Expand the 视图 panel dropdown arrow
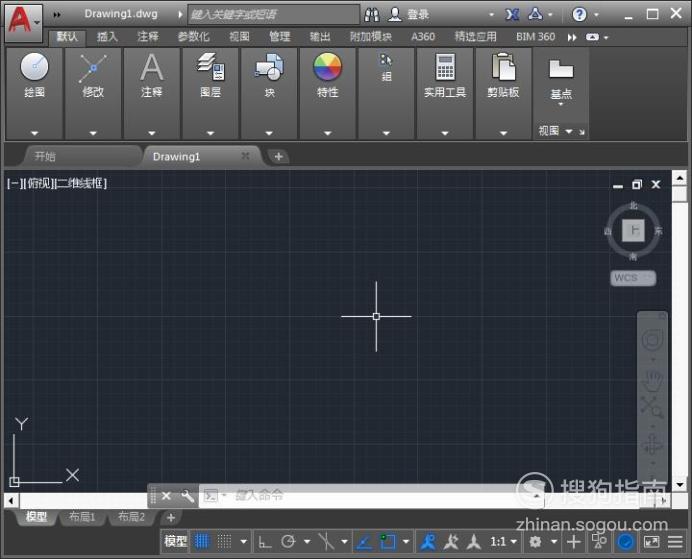The image size is (692, 559). pyautogui.click(x=569, y=131)
